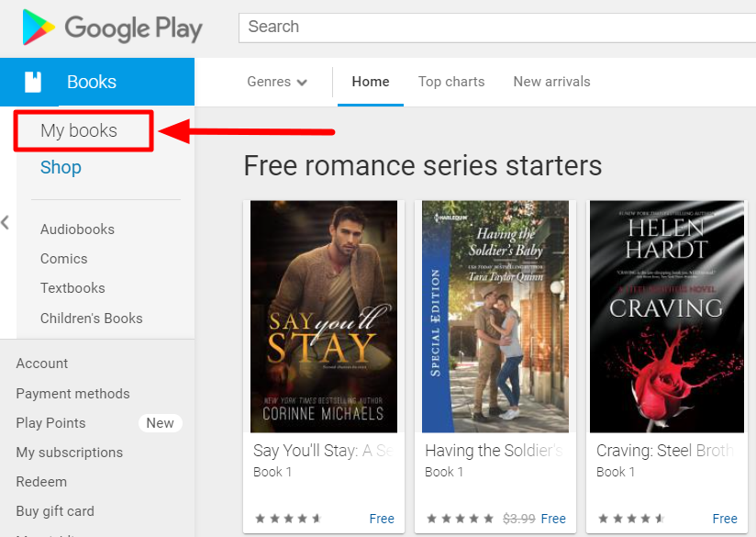Screen dimensions: 756x537
Task: Browse the Textbooks section
Action: click(72, 287)
